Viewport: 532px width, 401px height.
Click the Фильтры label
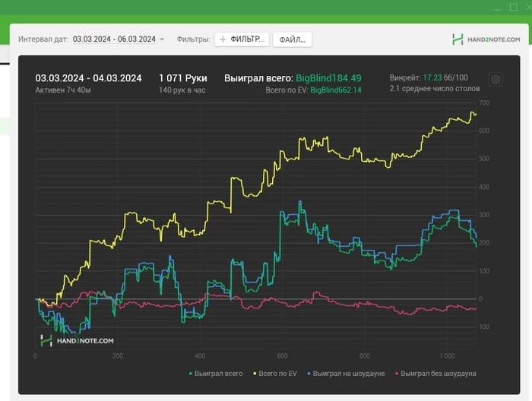point(193,39)
